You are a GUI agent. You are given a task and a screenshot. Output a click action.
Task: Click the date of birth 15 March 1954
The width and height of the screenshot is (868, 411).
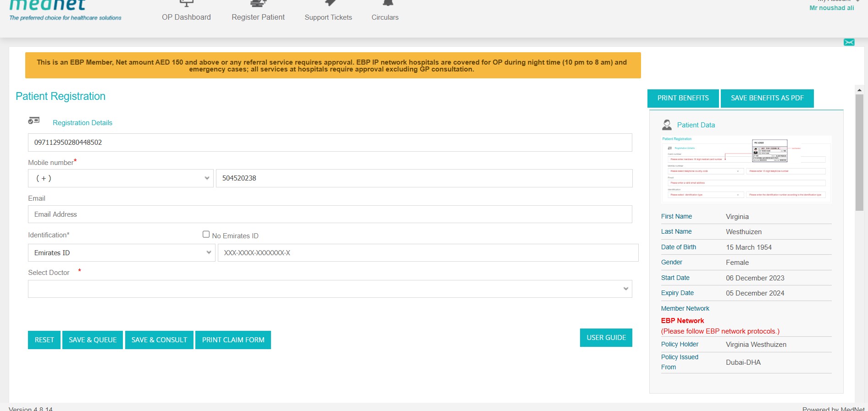[749, 247]
